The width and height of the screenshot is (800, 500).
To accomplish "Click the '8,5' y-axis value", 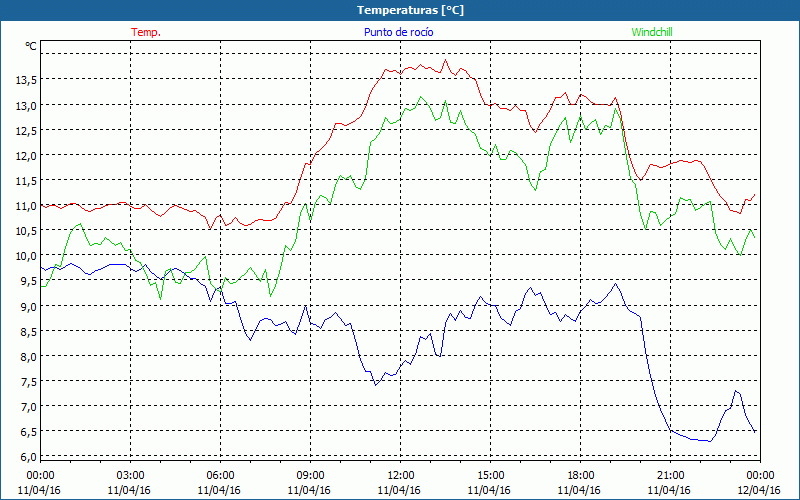I will [29, 332].
